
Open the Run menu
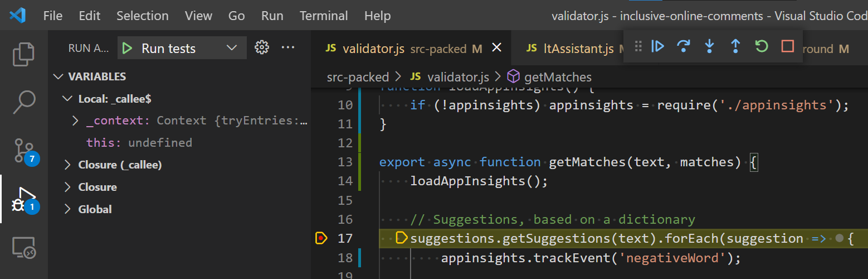click(272, 16)
